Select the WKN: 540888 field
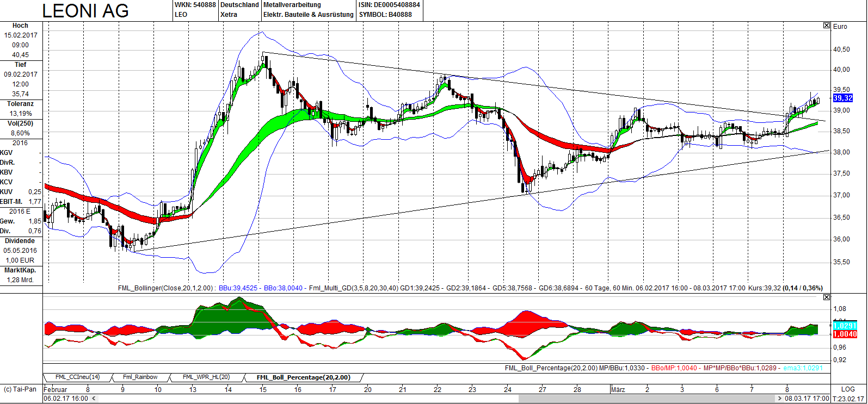 195,5
